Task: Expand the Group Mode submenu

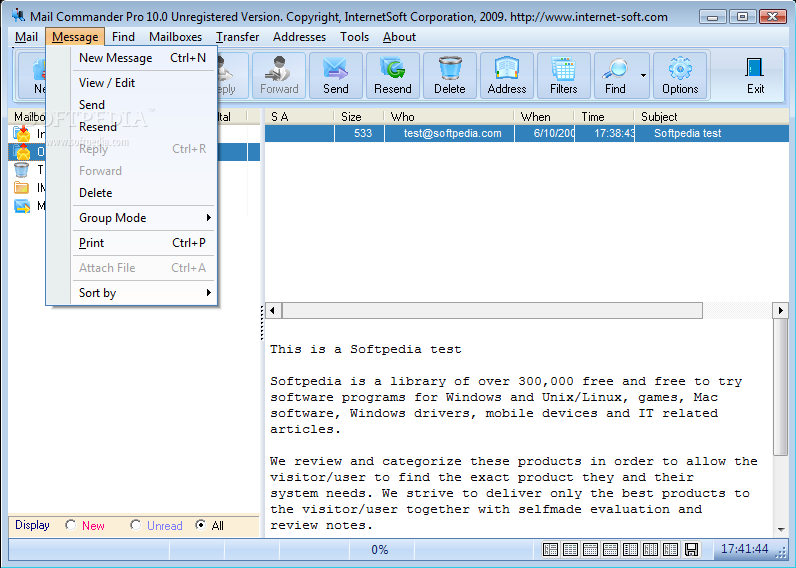Action: pyautogui.click(x=143, y=218)
